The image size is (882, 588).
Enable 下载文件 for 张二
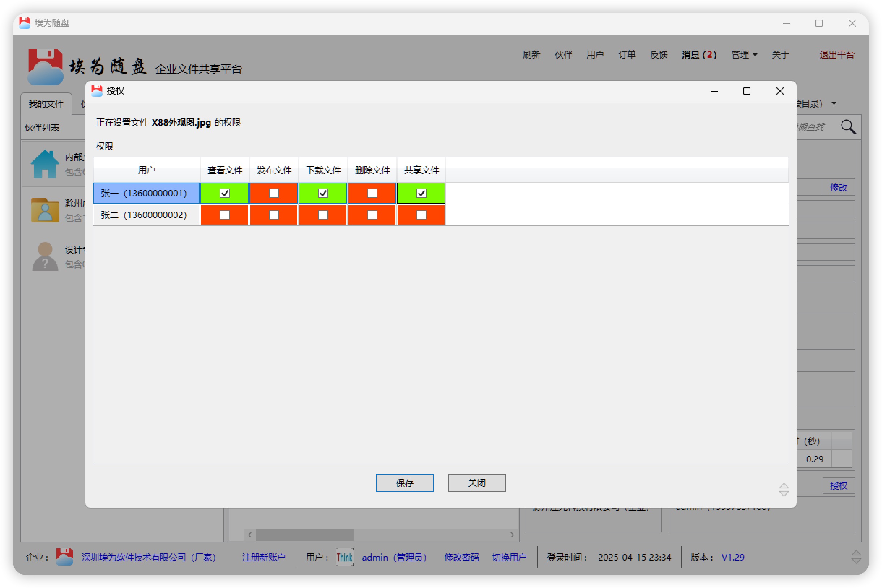click(323, 215)
